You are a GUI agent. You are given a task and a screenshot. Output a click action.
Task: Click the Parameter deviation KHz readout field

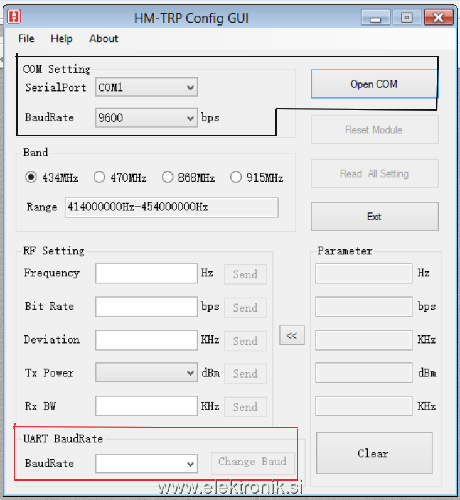click(x=364, y=340)
